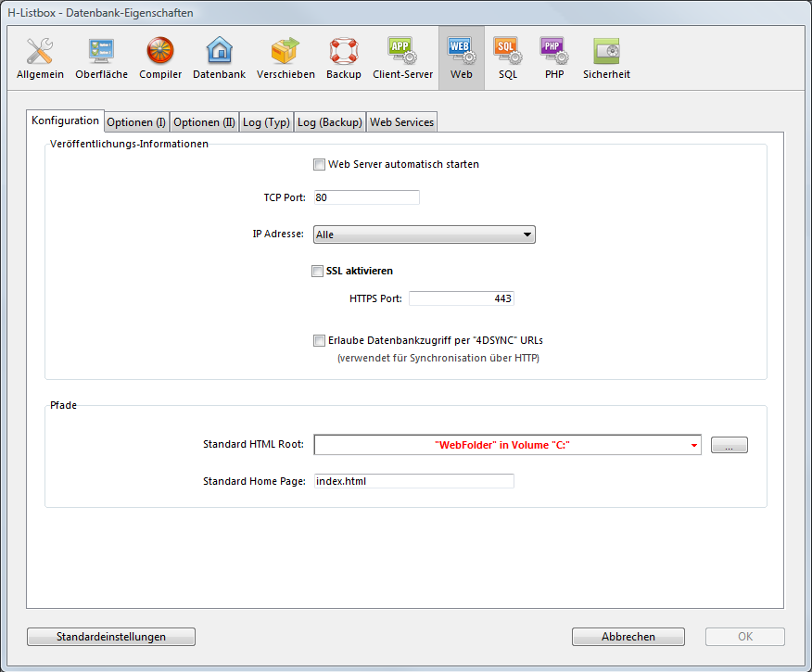Open the SQL settings page
The height and width of the screenshot is (672, 812).
coord(508,58)
